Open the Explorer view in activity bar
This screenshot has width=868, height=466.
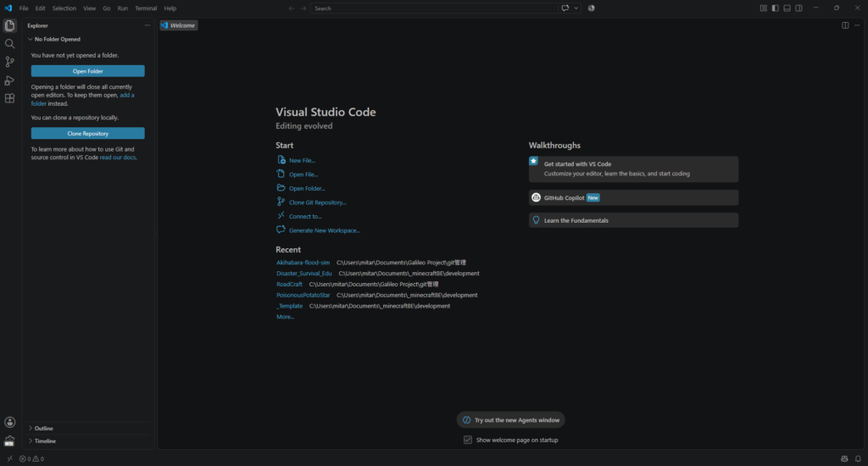[9, 25]
